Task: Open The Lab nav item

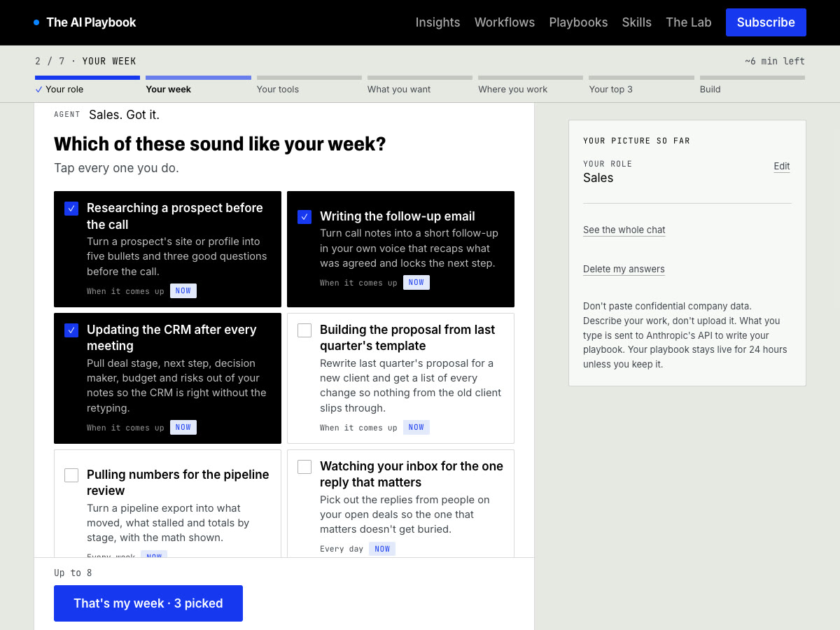Action: 689,22
